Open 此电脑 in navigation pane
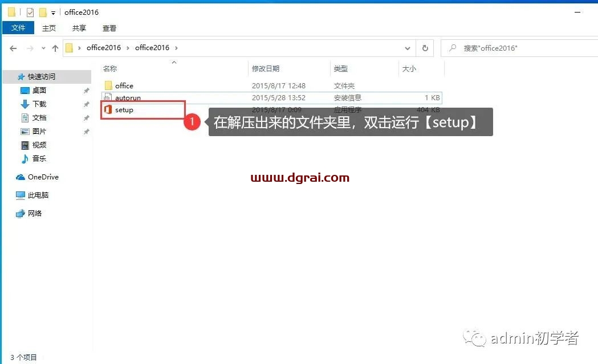Screen dimensions: 598x364 (x=38, y=195)
